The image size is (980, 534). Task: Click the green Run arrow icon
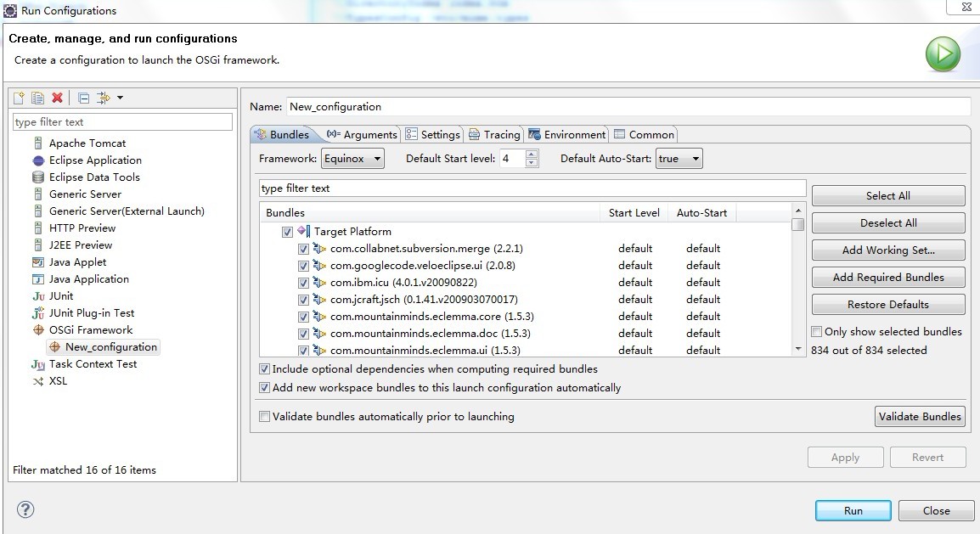(x=943, y=54)
